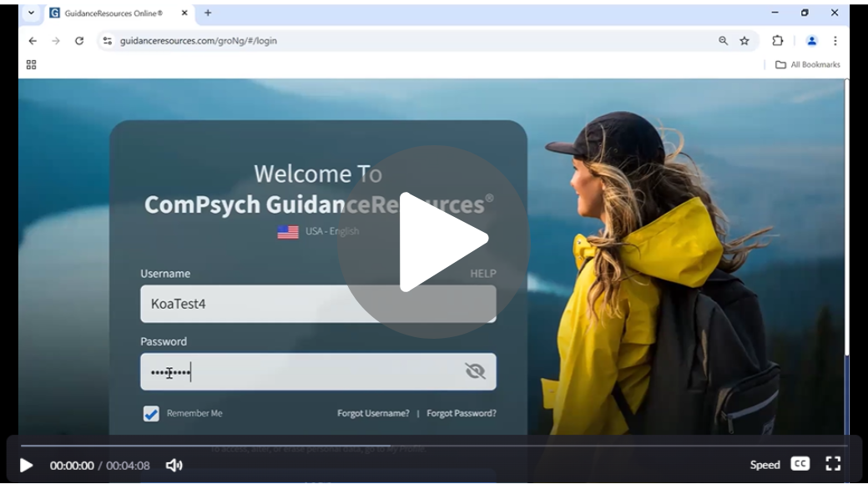
Task: Open the apps grid in the bookmarks bar
Action: click(x=31, y=65)
